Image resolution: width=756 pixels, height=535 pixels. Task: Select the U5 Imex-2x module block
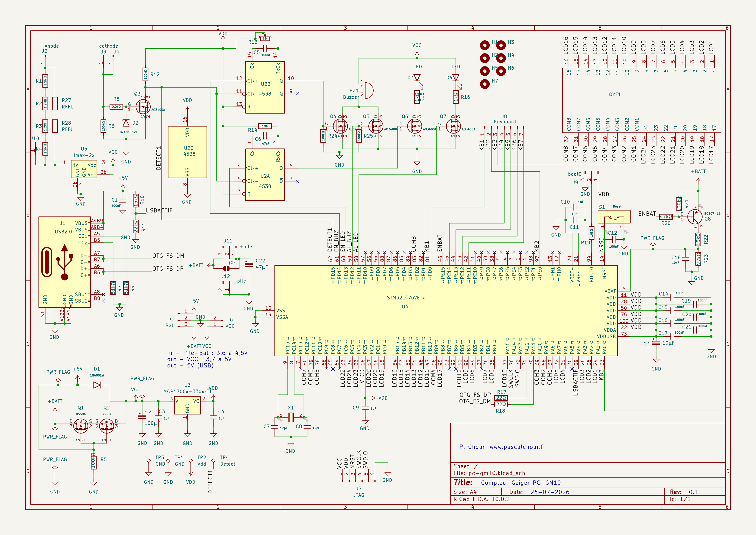point(84,169)
